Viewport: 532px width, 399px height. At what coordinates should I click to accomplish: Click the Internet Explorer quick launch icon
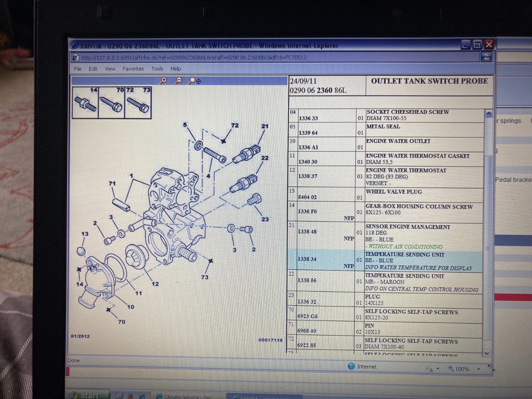[x=142, y=396]
